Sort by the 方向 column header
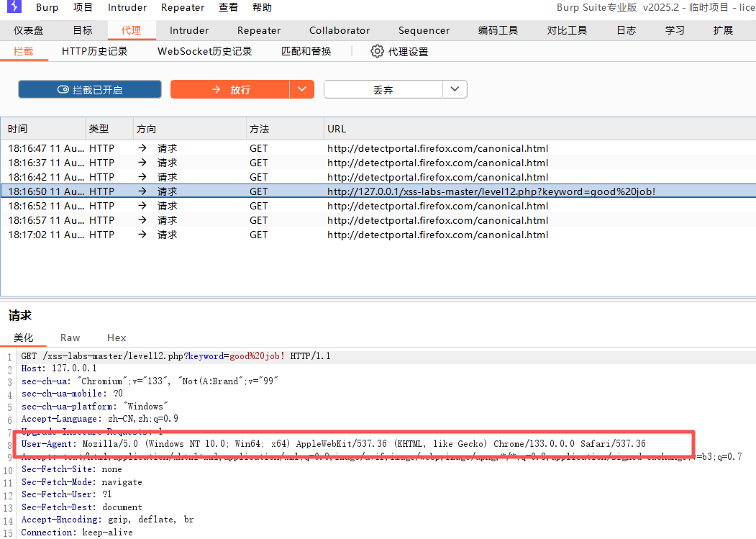756x539 pixels. pyautogui.click(x=189, y=129)
